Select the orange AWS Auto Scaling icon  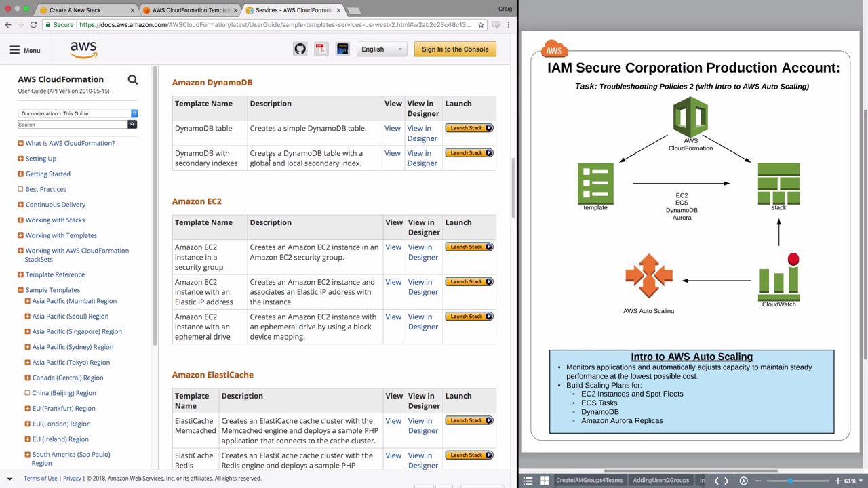[649, 276]
